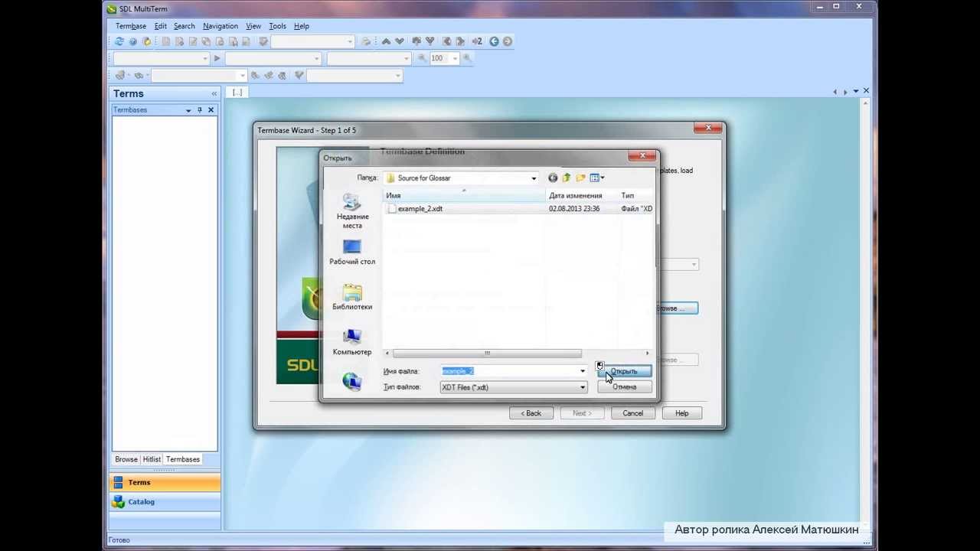The image size is (980, 551).
Task: Open the Tools menu
Action: pyautogui.click(x=277, y=26)
